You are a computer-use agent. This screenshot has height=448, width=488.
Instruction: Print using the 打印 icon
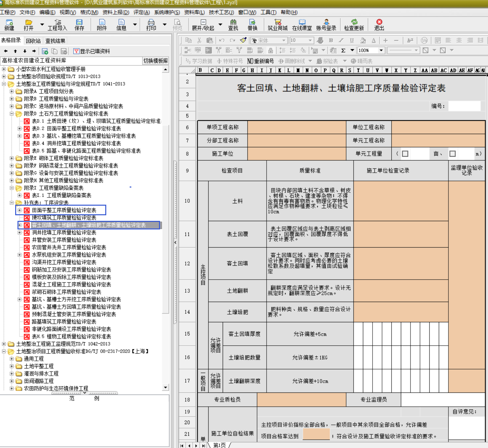point(151,25)
